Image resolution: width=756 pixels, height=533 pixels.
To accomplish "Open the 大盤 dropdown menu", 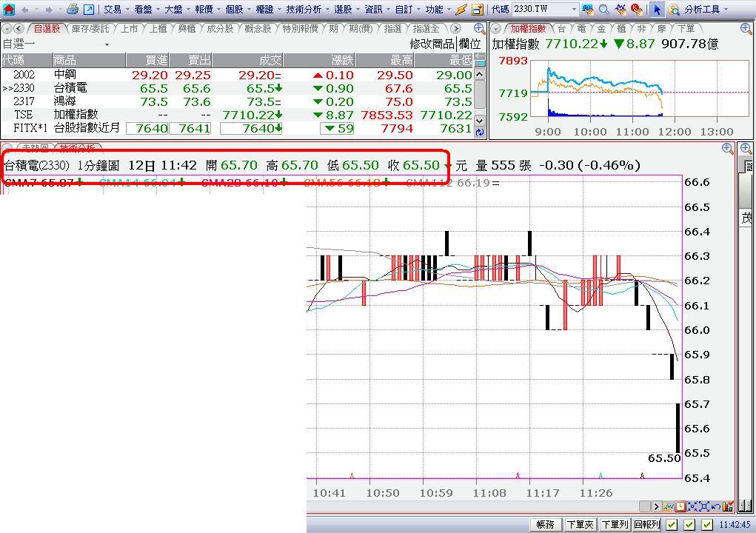I will click(177, 9).
